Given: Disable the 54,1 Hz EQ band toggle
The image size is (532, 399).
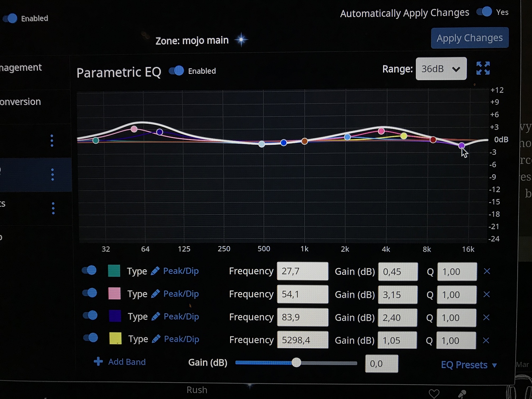Looking at the screenshot, I should tap(89, 293).
